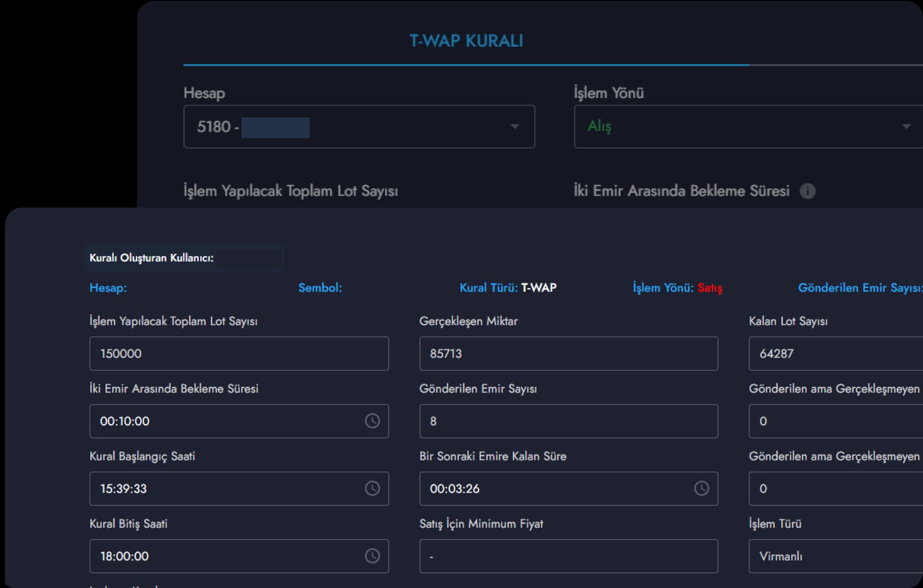Click clock icon in İki Emir Arasında Bekleme Süresi field

pos(372,421)
